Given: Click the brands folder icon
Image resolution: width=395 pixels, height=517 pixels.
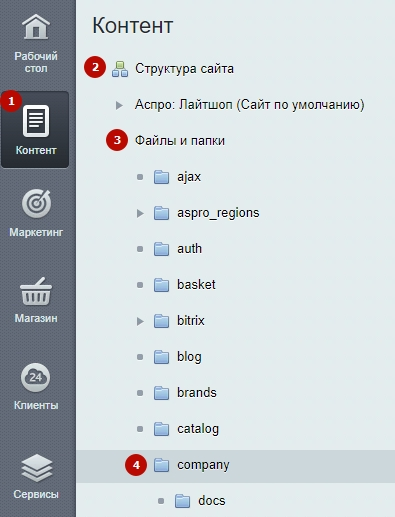Looking at the screenshot, I should 161,393.
